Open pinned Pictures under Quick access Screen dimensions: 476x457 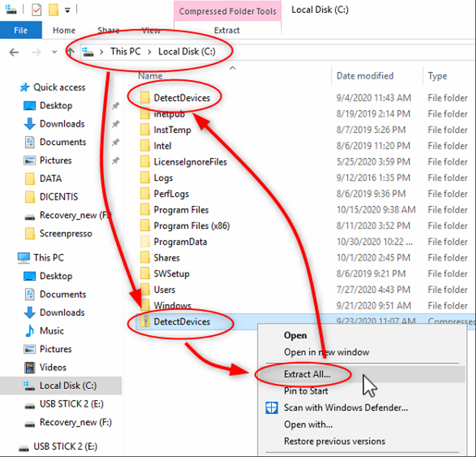coord(56,160)
